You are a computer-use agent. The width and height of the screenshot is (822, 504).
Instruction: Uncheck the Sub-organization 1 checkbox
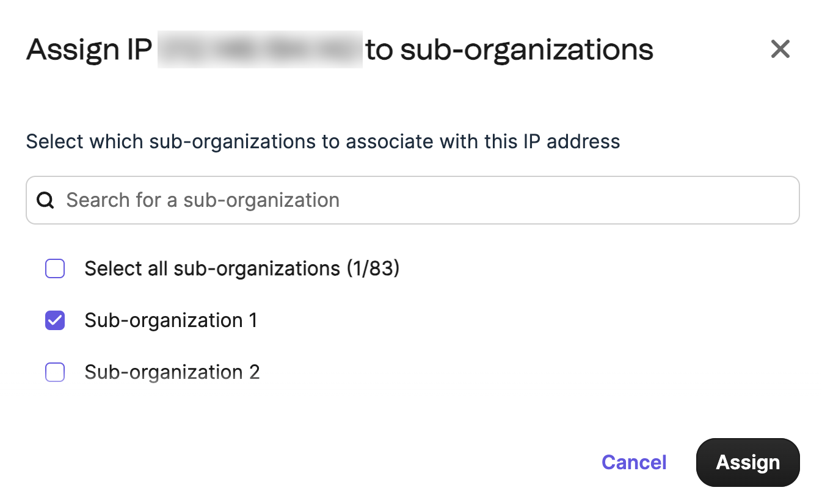[55, 320]
